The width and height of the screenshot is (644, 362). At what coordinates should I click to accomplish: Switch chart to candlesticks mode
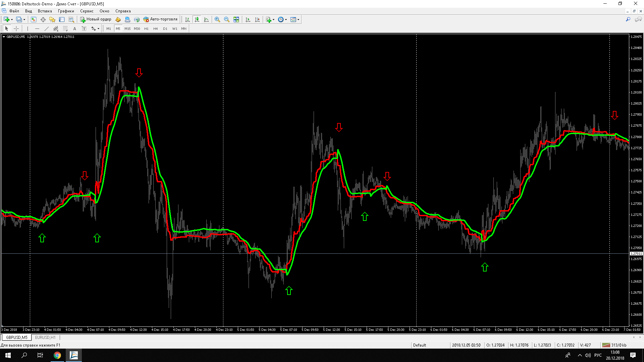[x=197, y=19]
